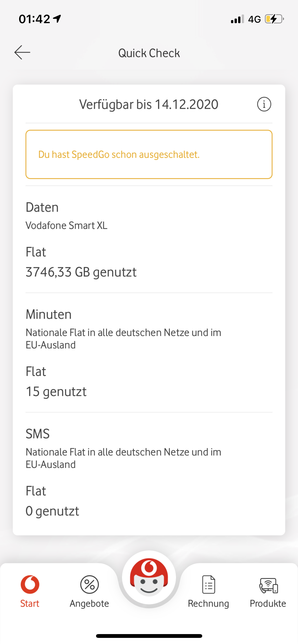
Task: Open the TOBi chatbot assistant mascot
Action: pyautogui.click(x=149, y=577)
